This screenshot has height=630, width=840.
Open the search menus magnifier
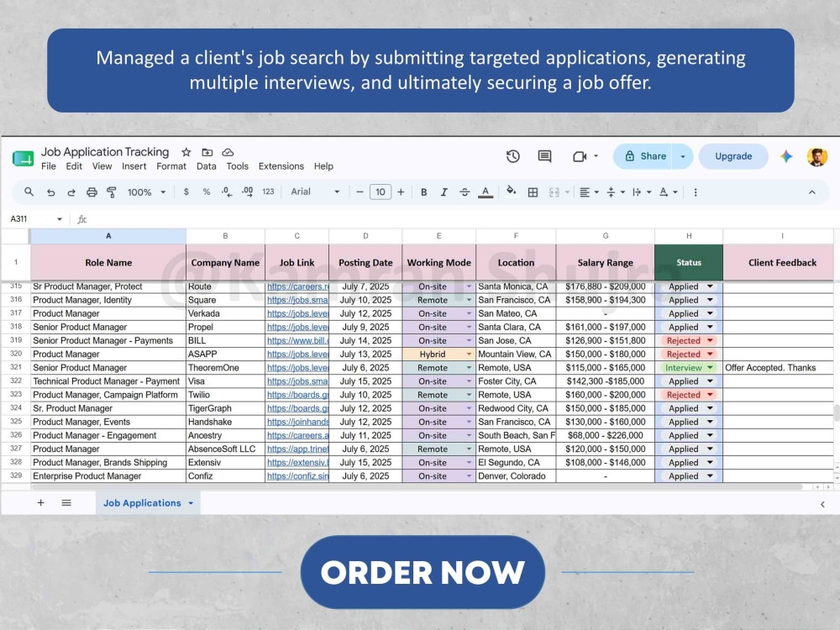click(29, 192)
